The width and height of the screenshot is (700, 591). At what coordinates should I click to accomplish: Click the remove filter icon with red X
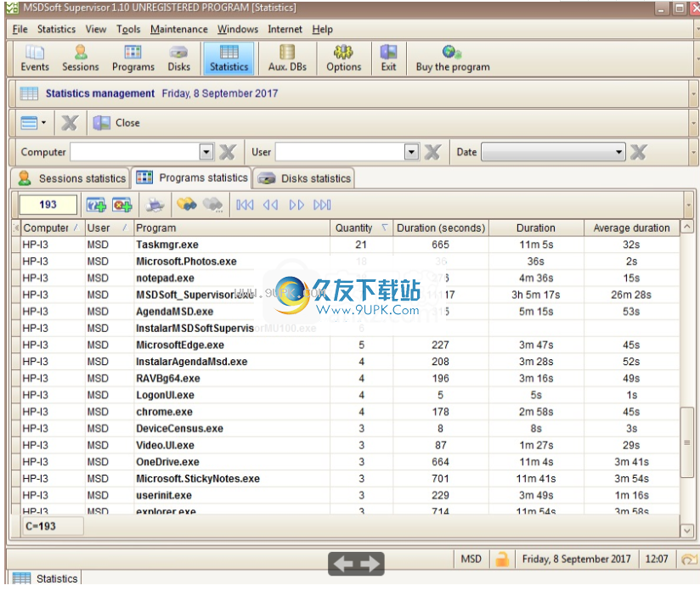point(121,205)
